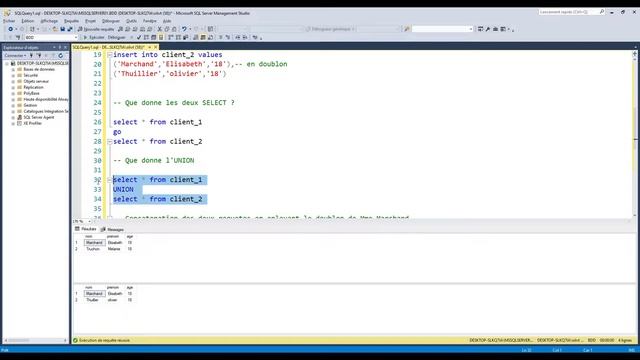
Task: Click the Déboguer toolbar button
Action: tap(117, 37)
